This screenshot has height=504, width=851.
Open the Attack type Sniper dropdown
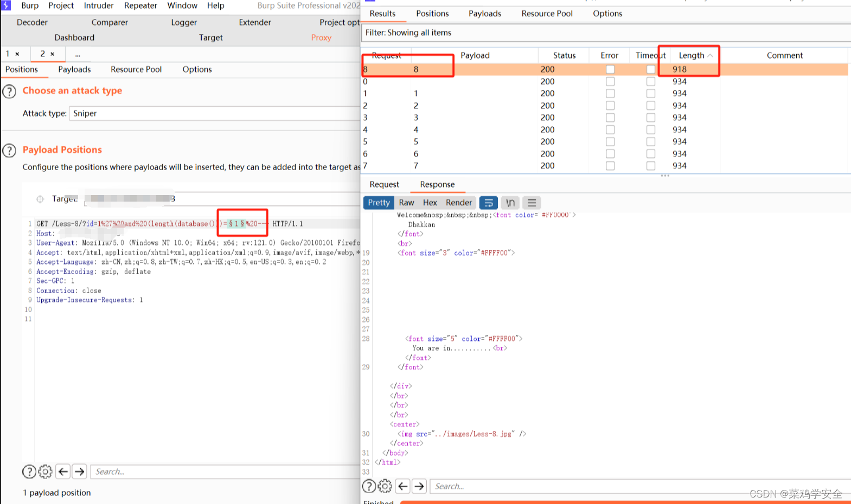pos(215,113)
